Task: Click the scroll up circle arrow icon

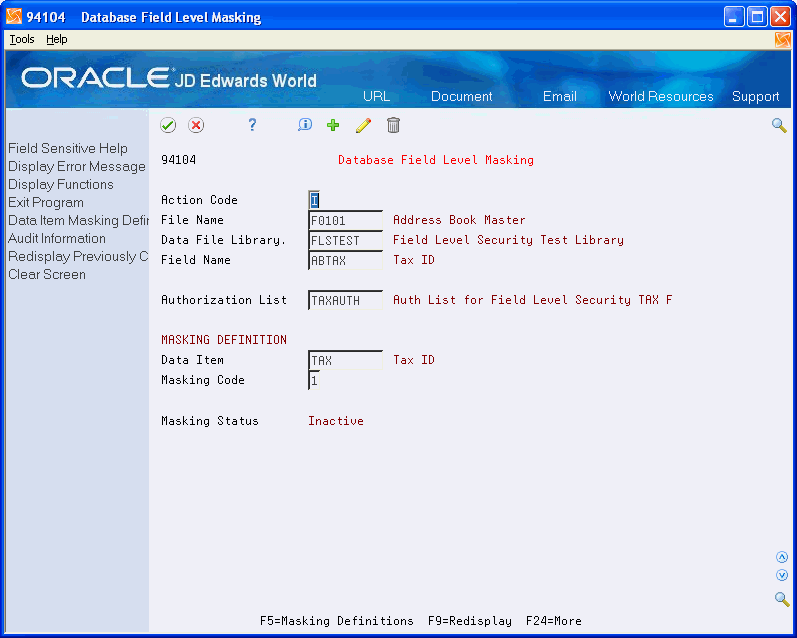Action: [782, 557]
